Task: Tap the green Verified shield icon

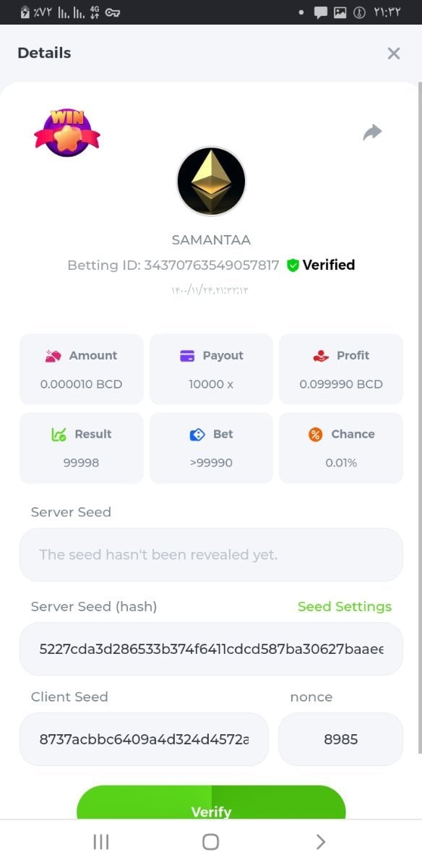Action: [x=293, y=265]
